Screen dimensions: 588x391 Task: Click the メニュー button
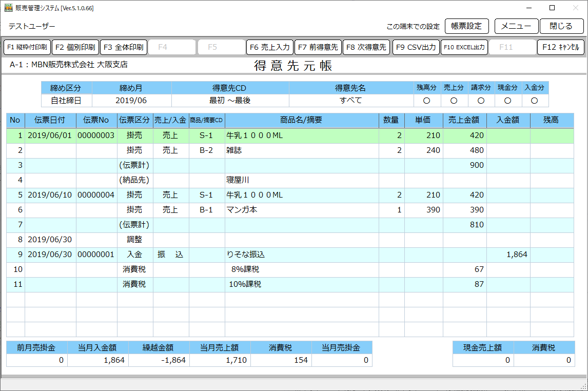click(516, 26)
